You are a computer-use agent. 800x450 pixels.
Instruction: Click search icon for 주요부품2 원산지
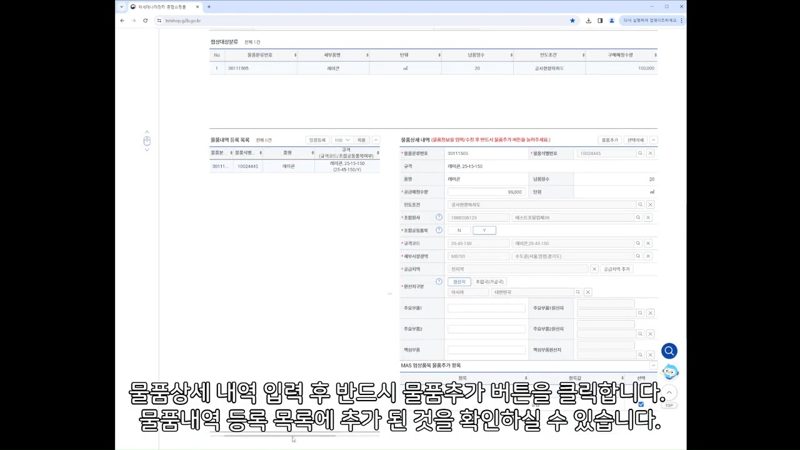click(640, 334)
